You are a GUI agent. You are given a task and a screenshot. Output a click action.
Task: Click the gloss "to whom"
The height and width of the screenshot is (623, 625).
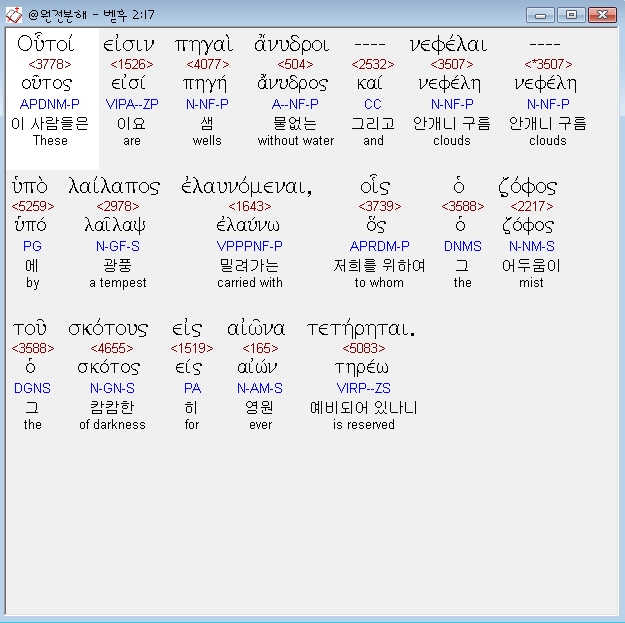[379, 283]
